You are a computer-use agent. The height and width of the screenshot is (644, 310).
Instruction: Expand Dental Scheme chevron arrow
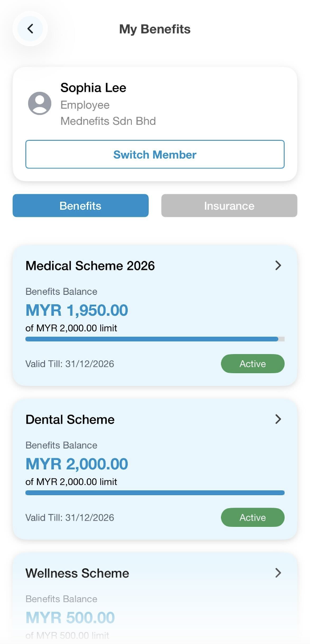pyautogui.click(x=278, y=419)
